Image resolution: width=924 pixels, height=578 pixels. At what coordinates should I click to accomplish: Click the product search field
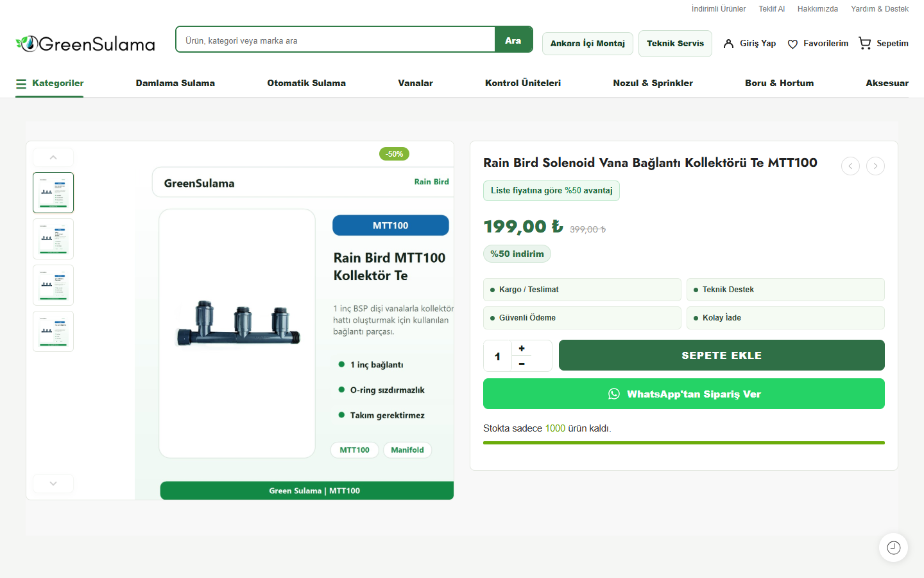pos(335,40)
